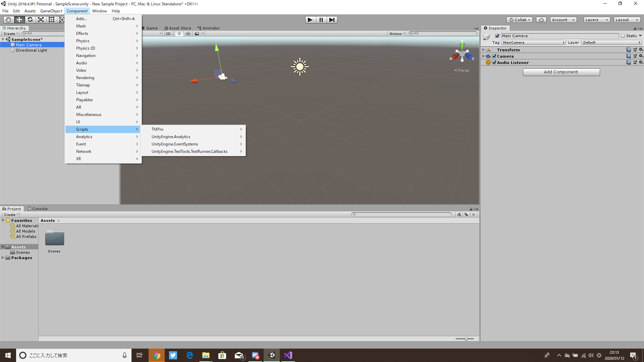Expand the Packages folder in the Project panel
The height and width of the screenshot is (362, 644).
[x=3, y=258]
